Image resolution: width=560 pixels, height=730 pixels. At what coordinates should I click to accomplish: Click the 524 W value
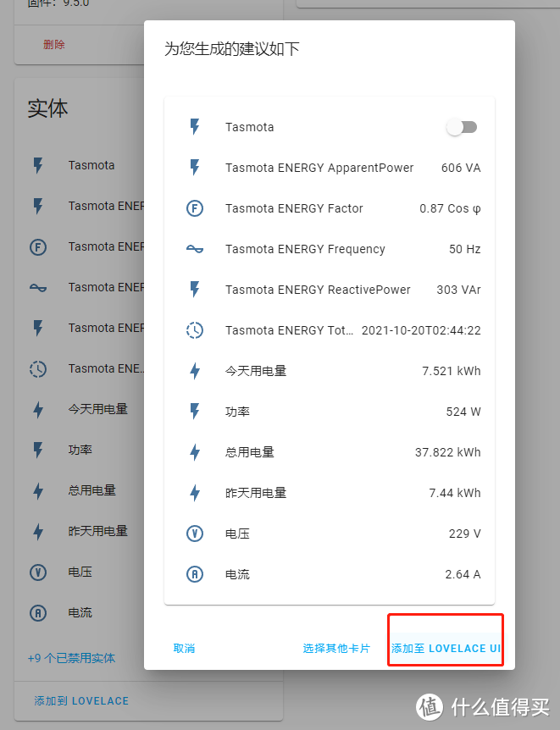click(463, 412)
